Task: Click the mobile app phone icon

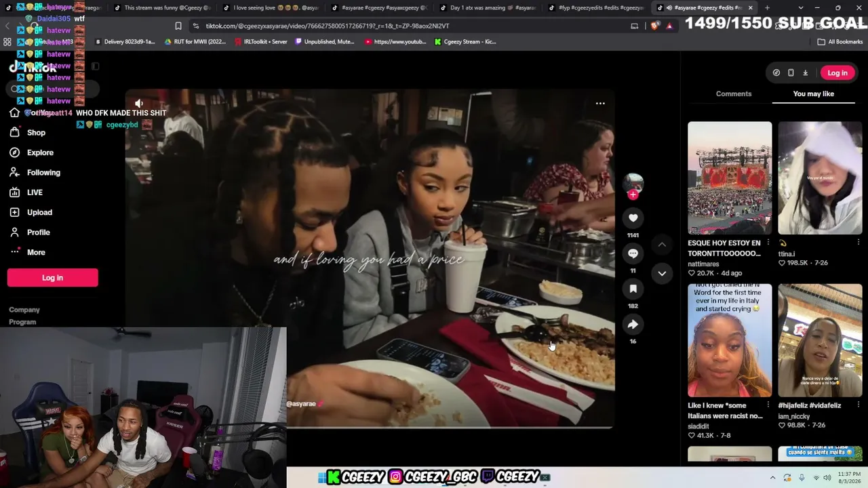Action: point(791,73)
